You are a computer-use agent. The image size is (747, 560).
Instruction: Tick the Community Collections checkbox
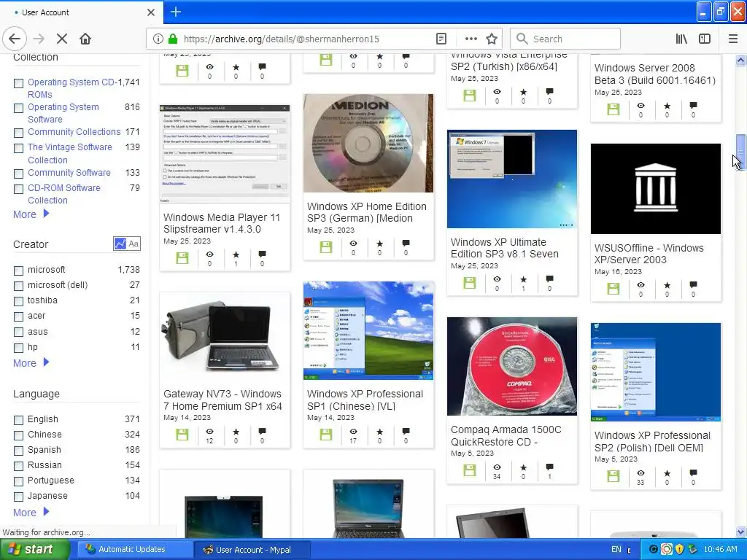coord(18,133)
